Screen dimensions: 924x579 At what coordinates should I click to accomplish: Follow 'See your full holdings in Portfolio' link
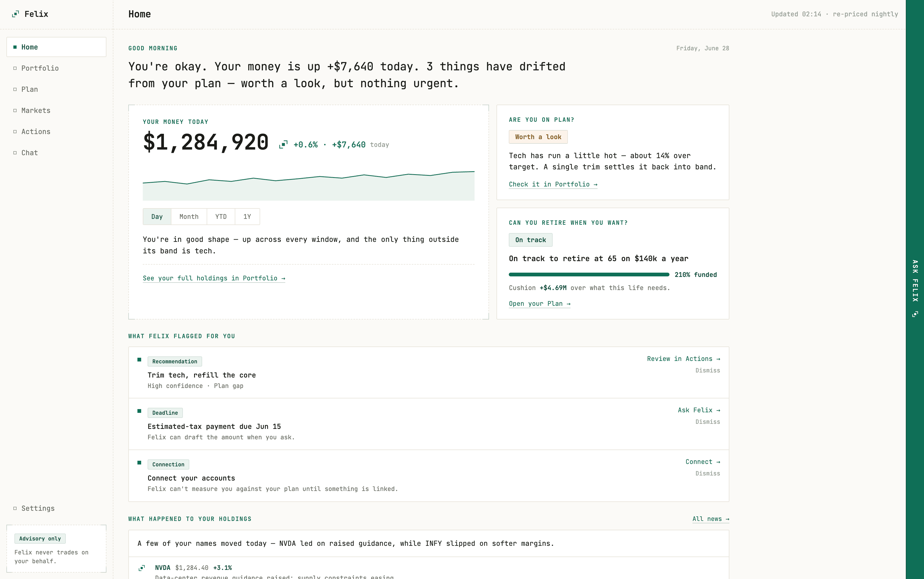[214, 278]
